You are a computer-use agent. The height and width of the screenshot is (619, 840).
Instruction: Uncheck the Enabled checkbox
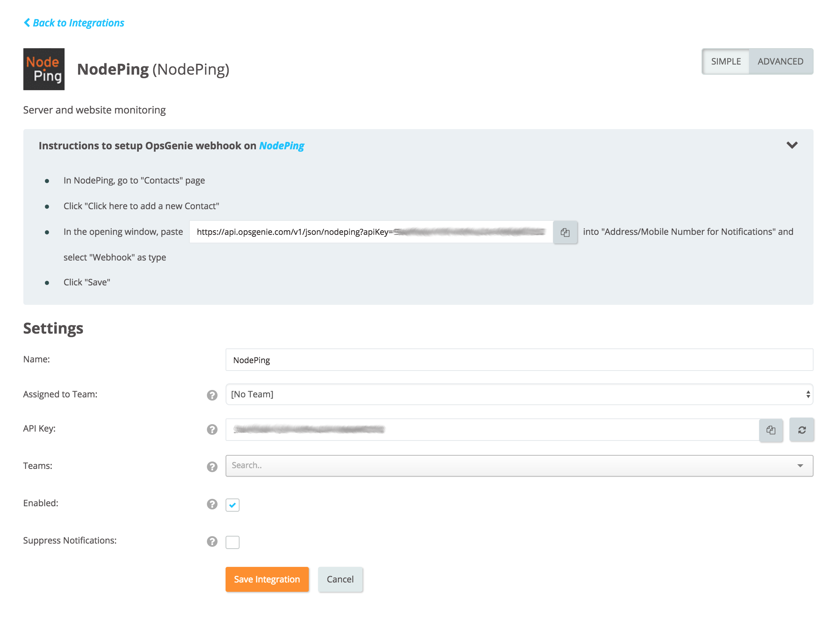[x=233, y=505]
